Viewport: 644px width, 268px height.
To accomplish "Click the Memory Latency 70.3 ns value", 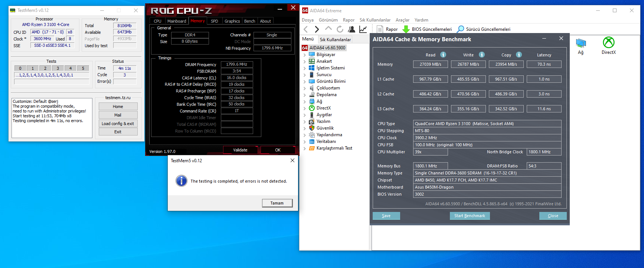I will (x=544, y=64).
